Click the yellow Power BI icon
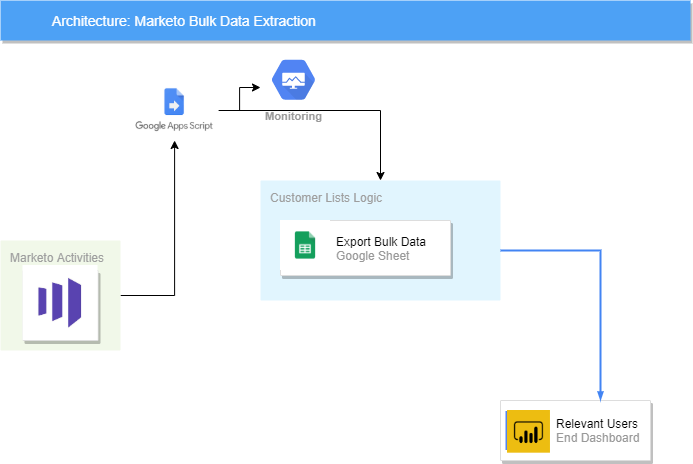 pos(527,431)
